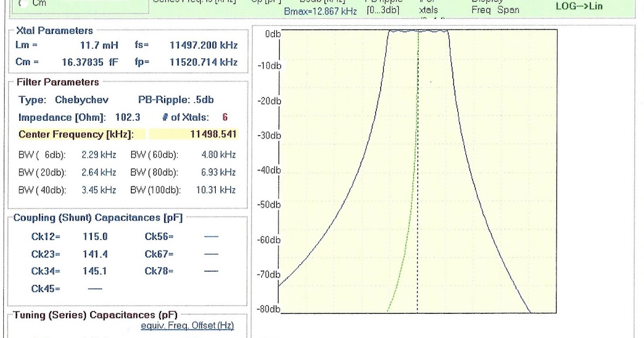Open the equiv. Freq. Offset (Hz) link
Viewport: 644px width, 338px height.
click(187, 326)
